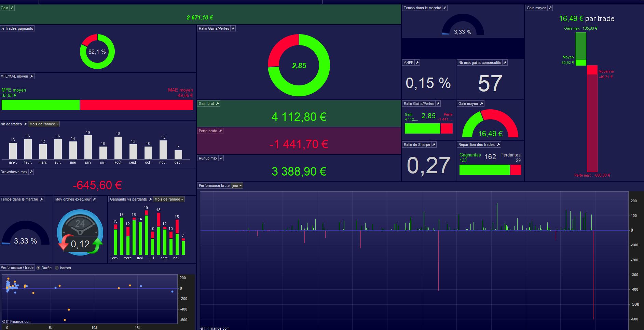Click the Performance / trade widget label
Screen dimensions: 644x330
[x=17, y=267]
